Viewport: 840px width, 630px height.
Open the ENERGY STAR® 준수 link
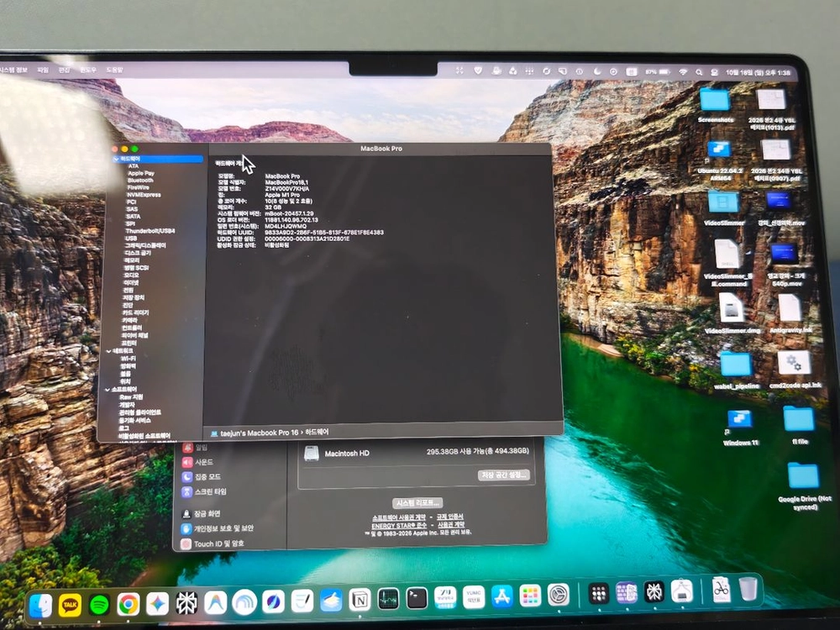coord(399,526)
